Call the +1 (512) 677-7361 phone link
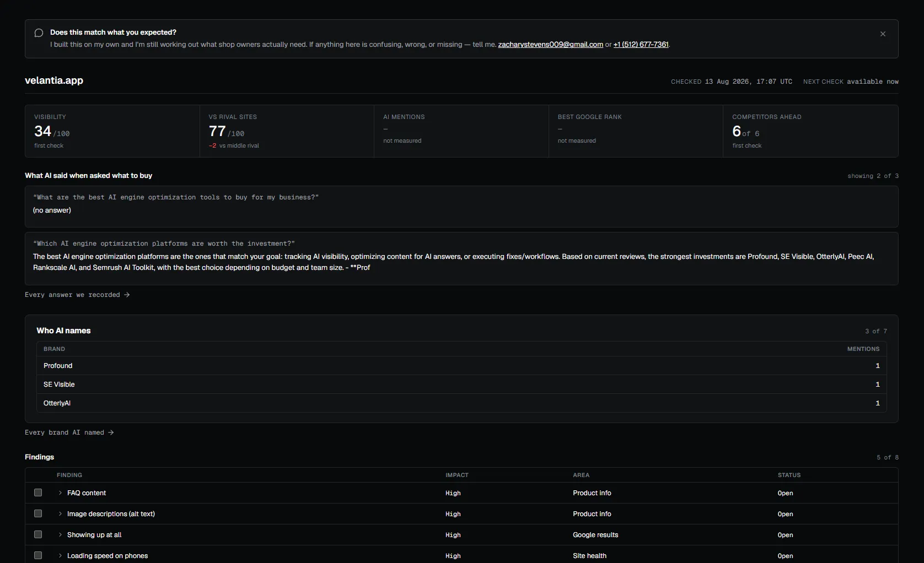The image size is (924, 563). point(641,45)
